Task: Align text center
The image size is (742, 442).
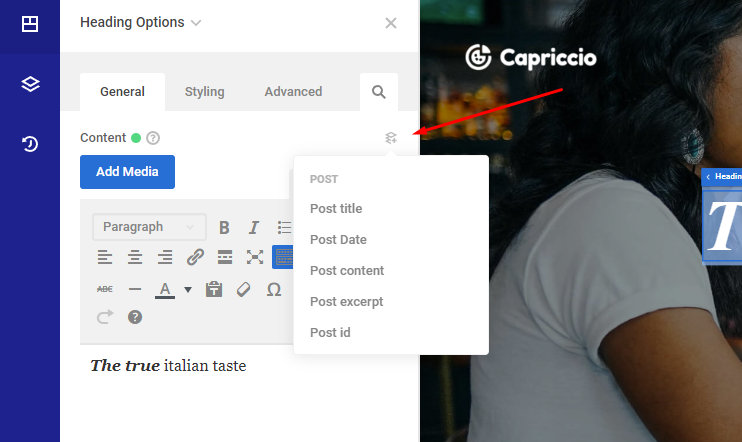Action: pos(135,257)
